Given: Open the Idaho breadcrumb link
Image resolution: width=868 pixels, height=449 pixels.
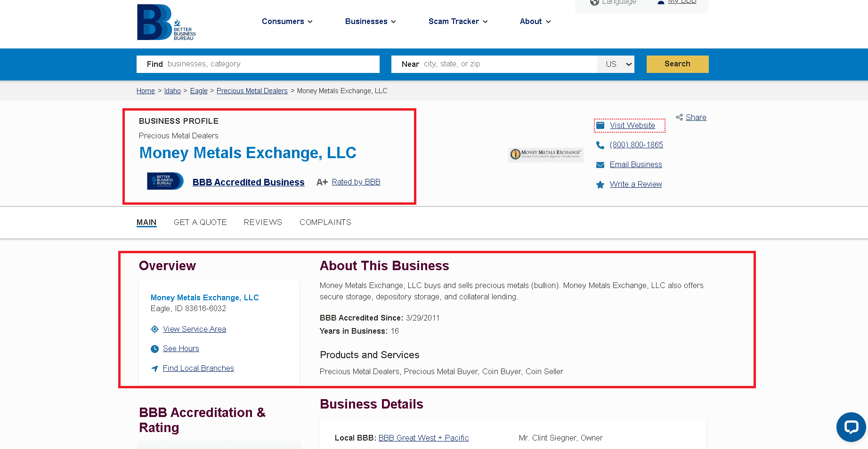Looking at the screenshot, I should (x=172, y=91).
